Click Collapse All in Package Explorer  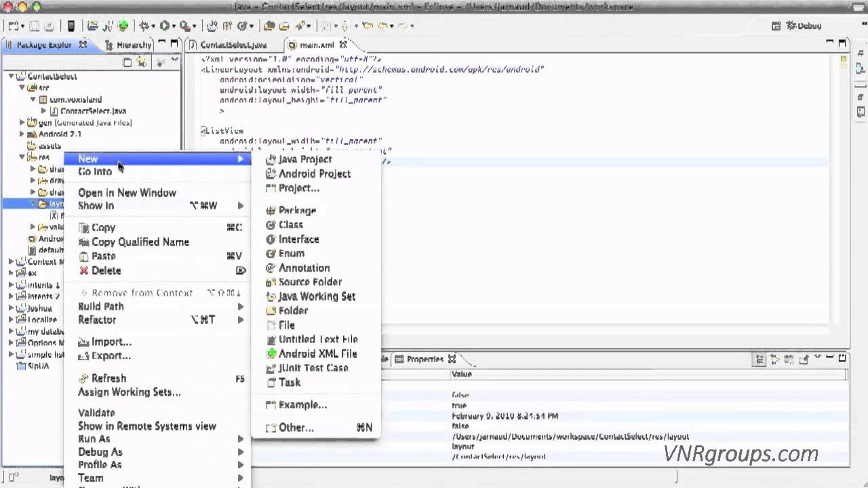pos(127,62)
